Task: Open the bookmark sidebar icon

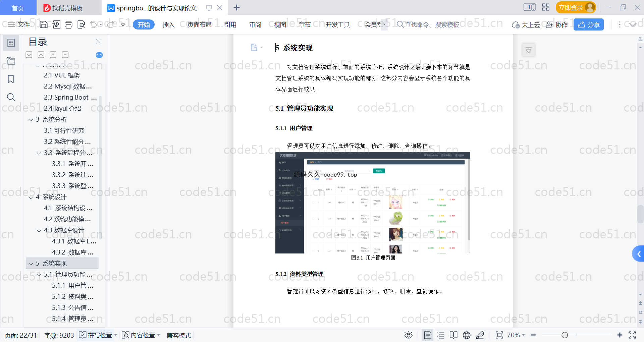Action: point(11,79)
